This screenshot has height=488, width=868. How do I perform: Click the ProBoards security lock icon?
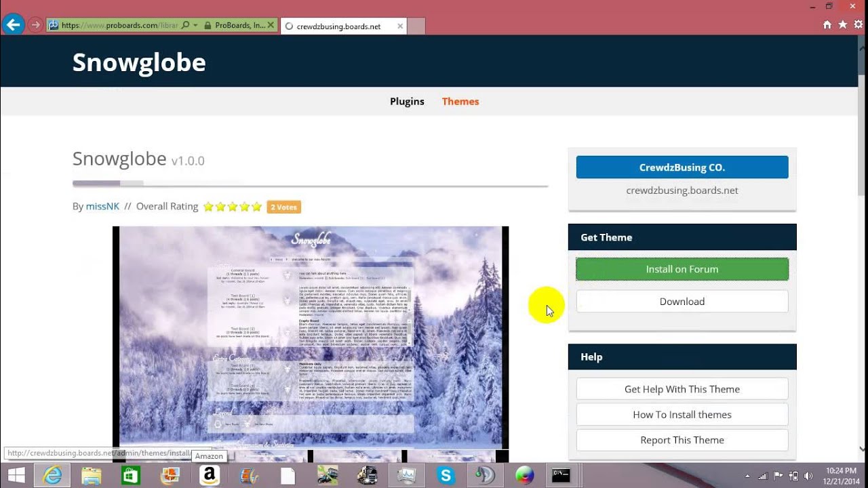click(x=206, y=26)
